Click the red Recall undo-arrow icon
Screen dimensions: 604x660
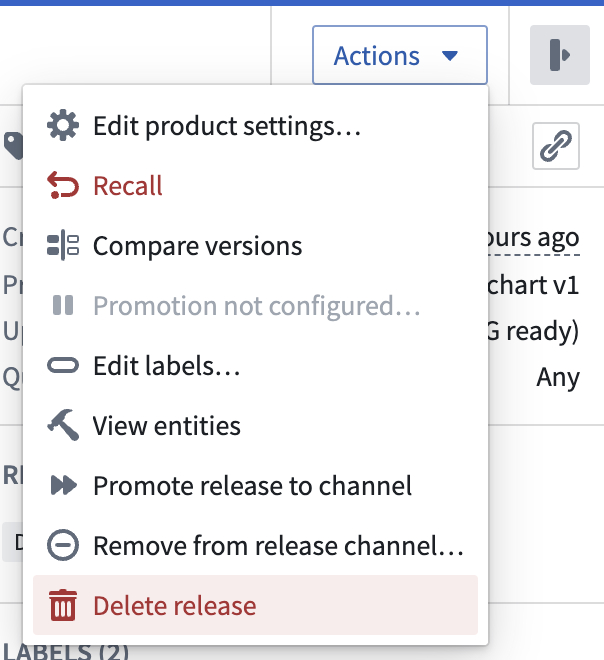(63, 185)
